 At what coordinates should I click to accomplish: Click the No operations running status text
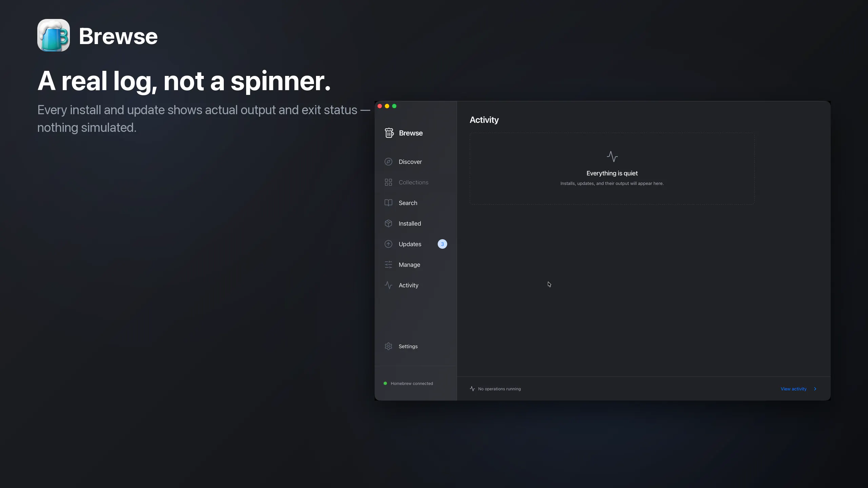499,389
